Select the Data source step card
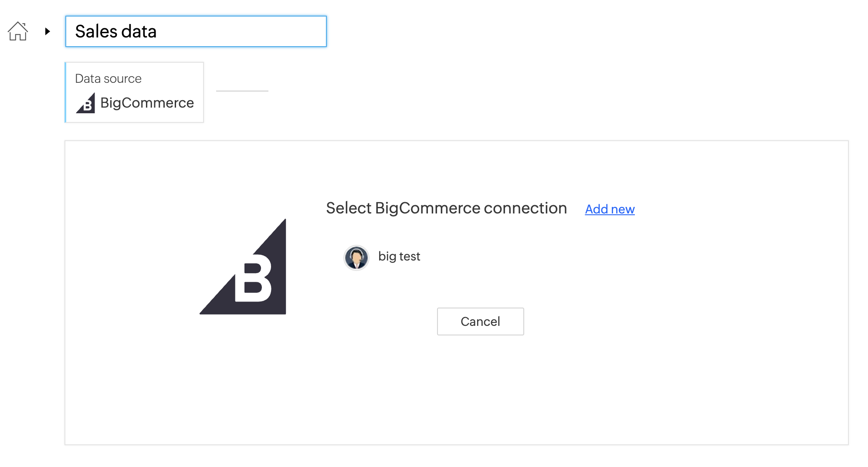The image size is (868, 467). click(x=134, y=92)
